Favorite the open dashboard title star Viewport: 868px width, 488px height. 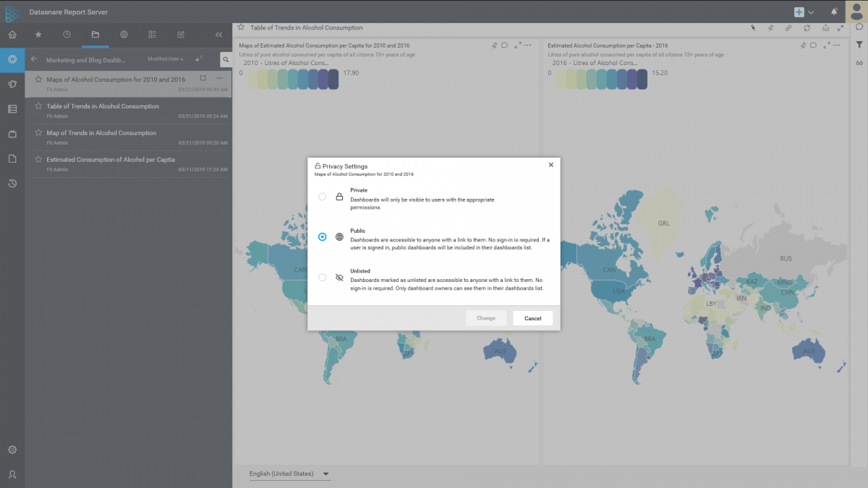(x=242, y=27)
